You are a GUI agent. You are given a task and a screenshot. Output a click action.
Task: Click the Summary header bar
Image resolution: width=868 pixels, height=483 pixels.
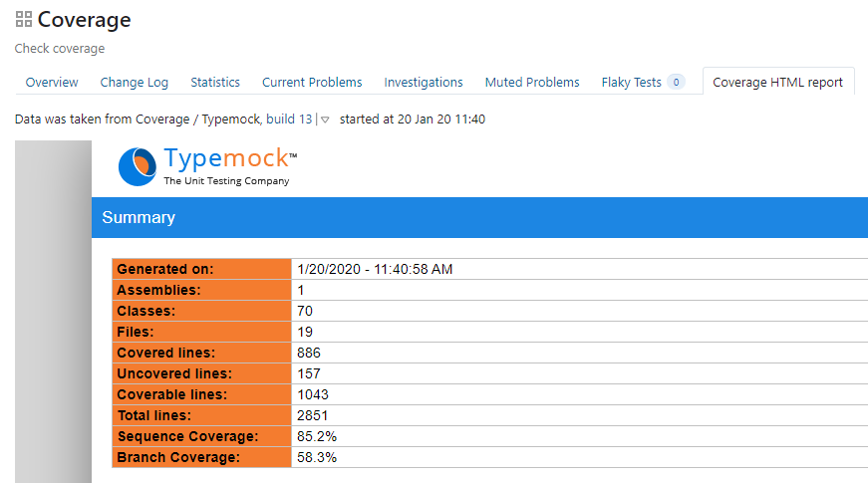pos(479,217)
